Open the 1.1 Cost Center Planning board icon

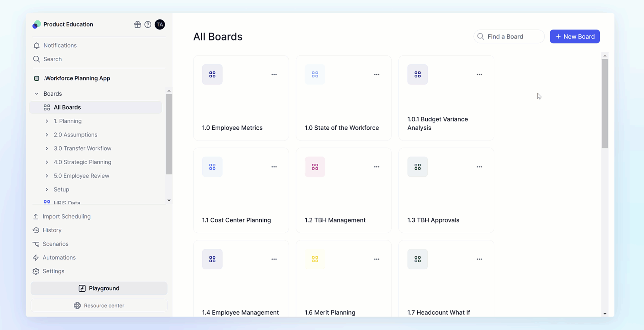click(212, 167)
